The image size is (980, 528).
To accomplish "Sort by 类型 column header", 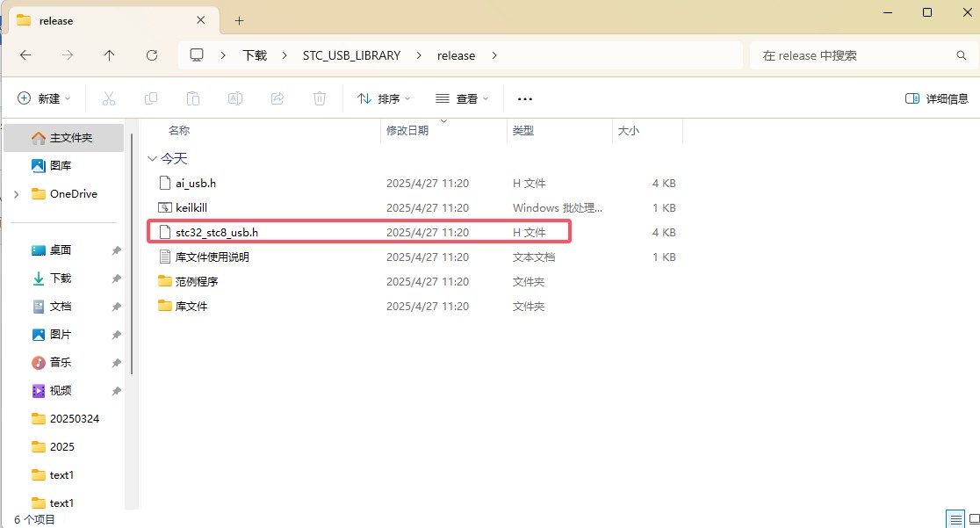I will (523, 130).
